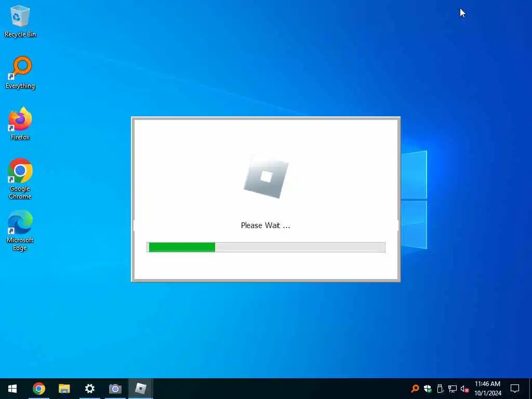This screenshot has width=532, height=399.
Task: Open Windows Security shield tray icon
Action: [x=428, y=389]
